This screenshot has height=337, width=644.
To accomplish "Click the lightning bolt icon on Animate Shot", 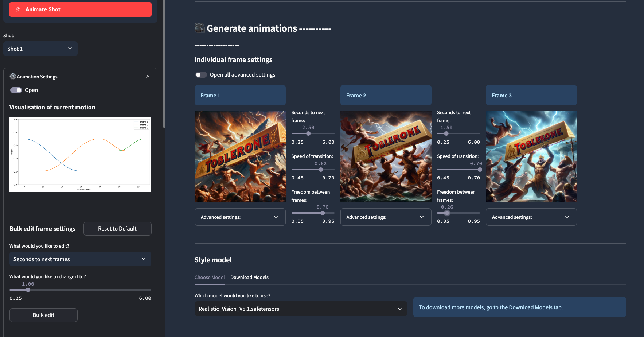I will [x=18, y=9].
